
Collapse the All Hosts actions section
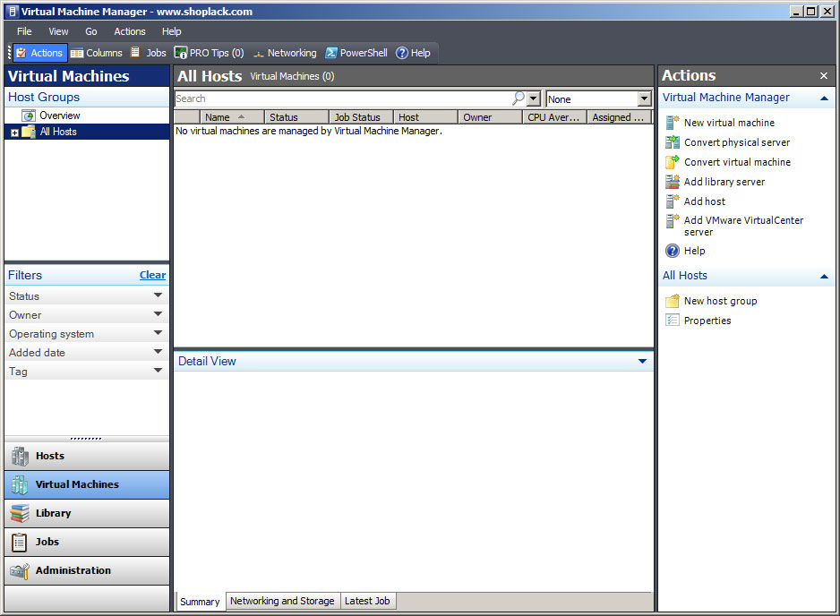tap(824, 277)
